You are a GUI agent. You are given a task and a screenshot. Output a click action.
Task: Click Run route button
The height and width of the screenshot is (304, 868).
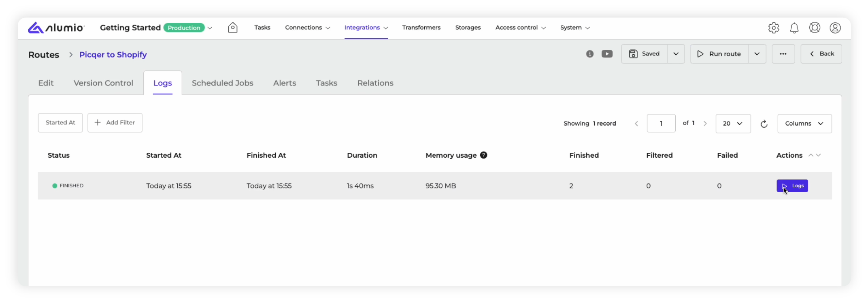[719, 54]
